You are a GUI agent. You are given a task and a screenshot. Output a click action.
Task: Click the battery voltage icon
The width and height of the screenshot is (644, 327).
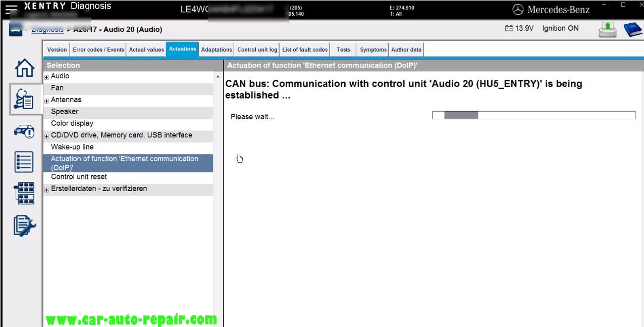point(509,29)
